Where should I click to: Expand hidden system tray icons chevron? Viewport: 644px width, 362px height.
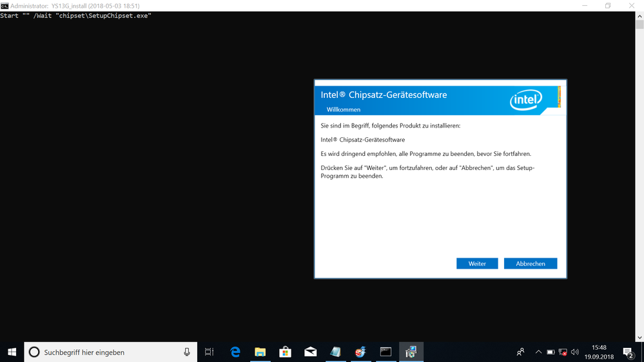(538, 352)
